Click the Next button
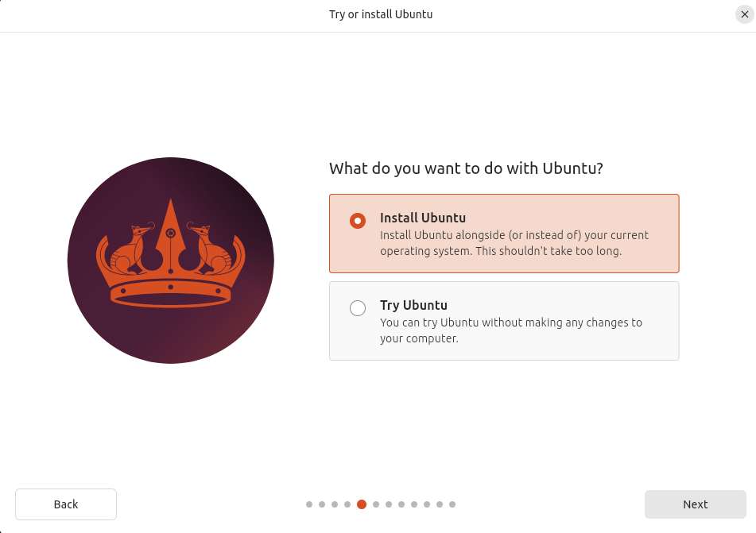 [696, 504]
